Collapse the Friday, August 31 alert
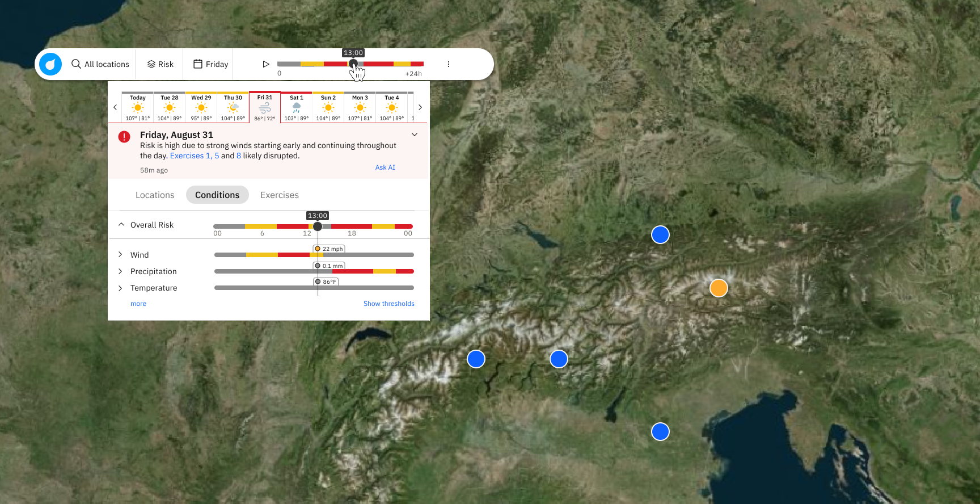 (415, 135)
